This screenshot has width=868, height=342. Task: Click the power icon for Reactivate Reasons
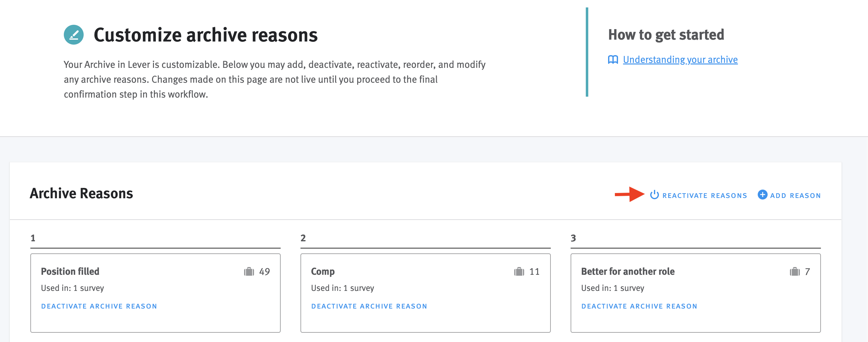tap(654, 195)
